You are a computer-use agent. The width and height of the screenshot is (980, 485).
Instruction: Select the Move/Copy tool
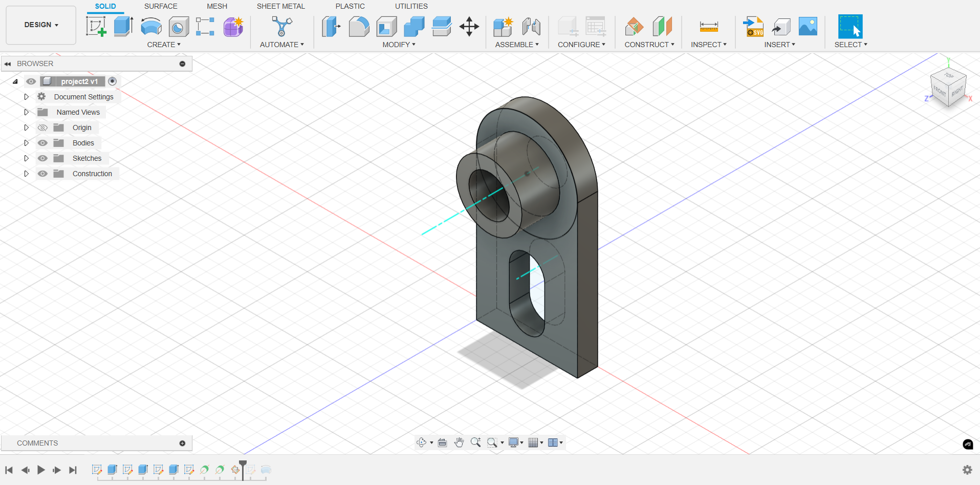tap(469, 27)
